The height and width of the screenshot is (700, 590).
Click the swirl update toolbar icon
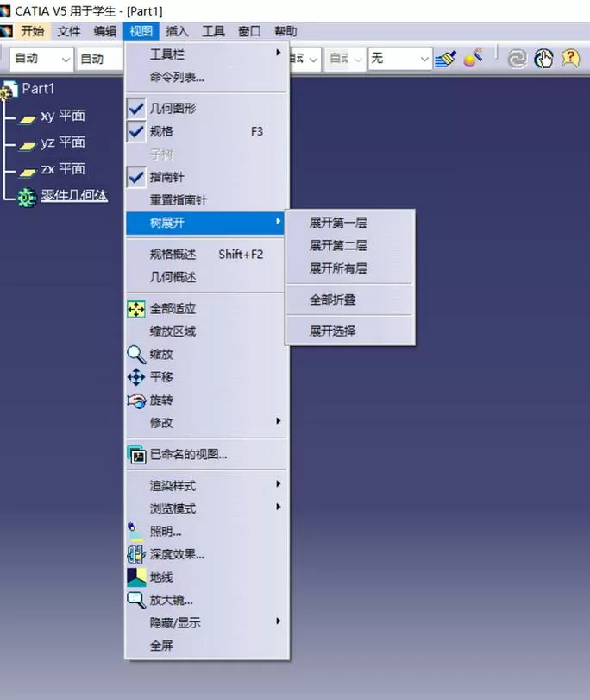(x=518, y=59)
